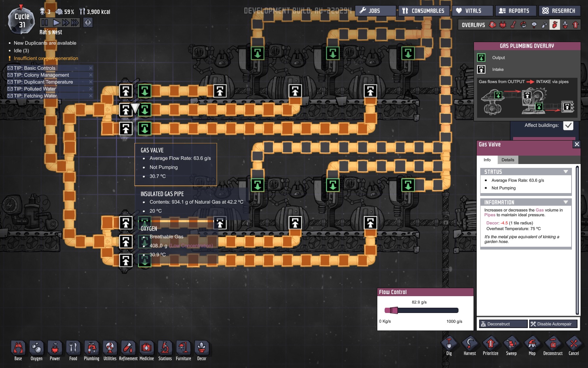
Task: Open the Vitals menu
Action: [473, 11]
